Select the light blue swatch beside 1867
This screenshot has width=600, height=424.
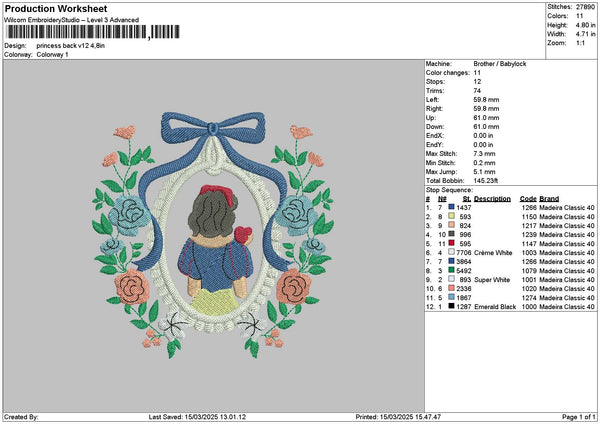452,297
